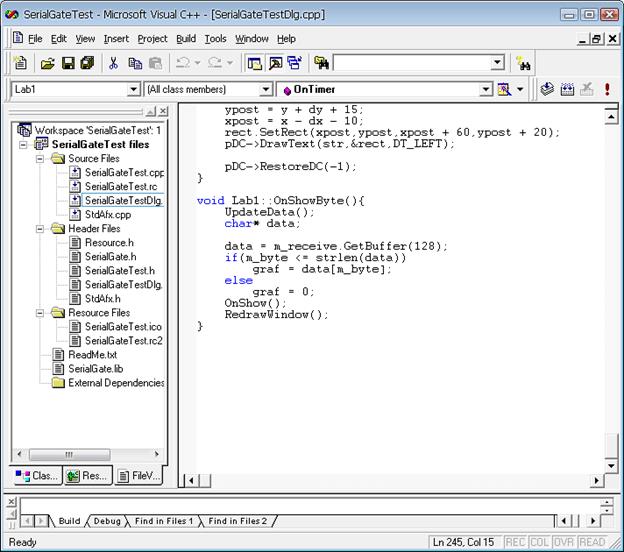
Task: Select SerialGate.lib in the tree
Action: click(x=96, y=369)
